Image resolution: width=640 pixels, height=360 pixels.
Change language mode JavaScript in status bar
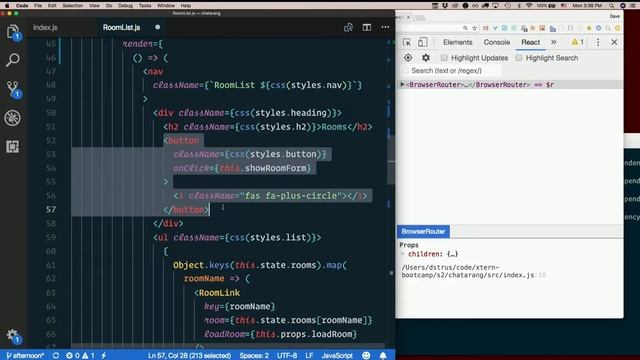337,356
